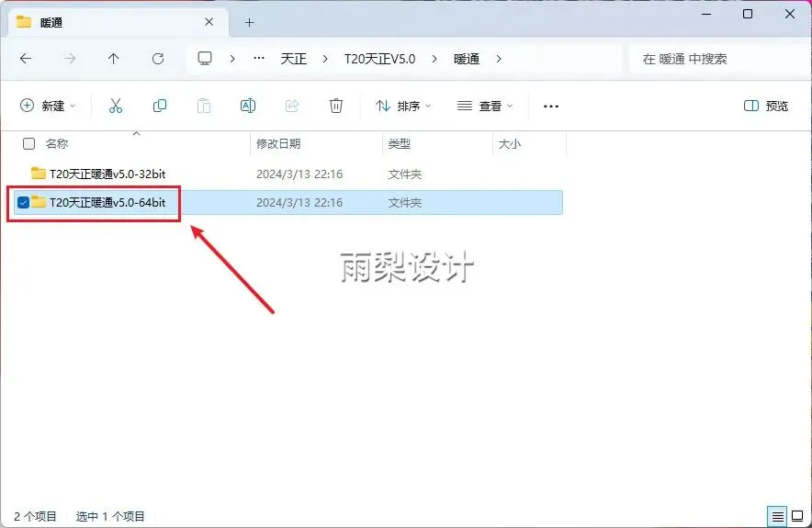
Task: Open the 天正 breadcrumb folder
Action: [x=294, y=59]
